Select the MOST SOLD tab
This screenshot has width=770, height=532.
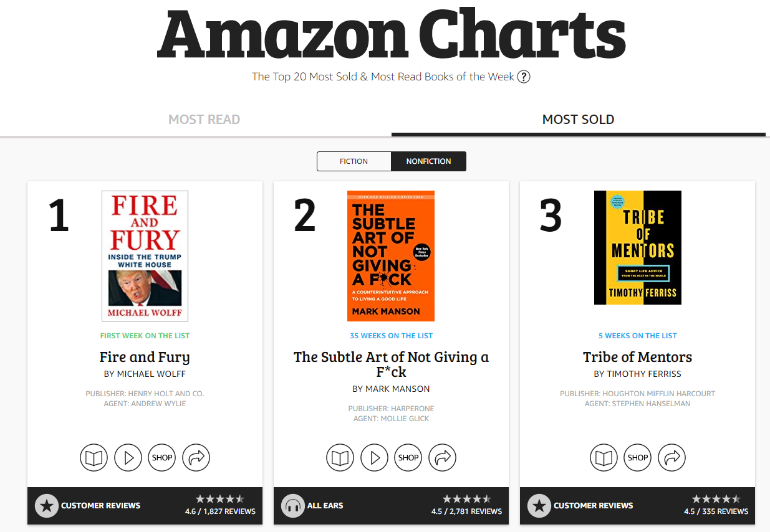pyautogui.click(x=579, y=120)
